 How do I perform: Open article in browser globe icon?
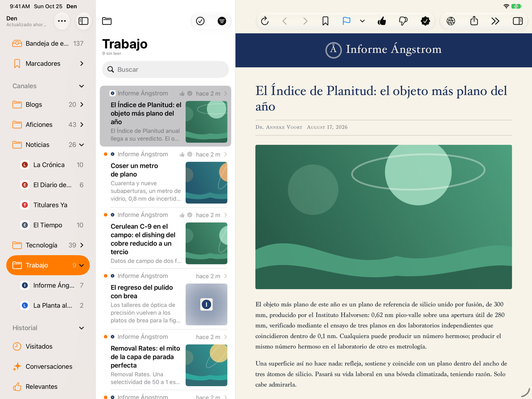(x=451, y=21)
